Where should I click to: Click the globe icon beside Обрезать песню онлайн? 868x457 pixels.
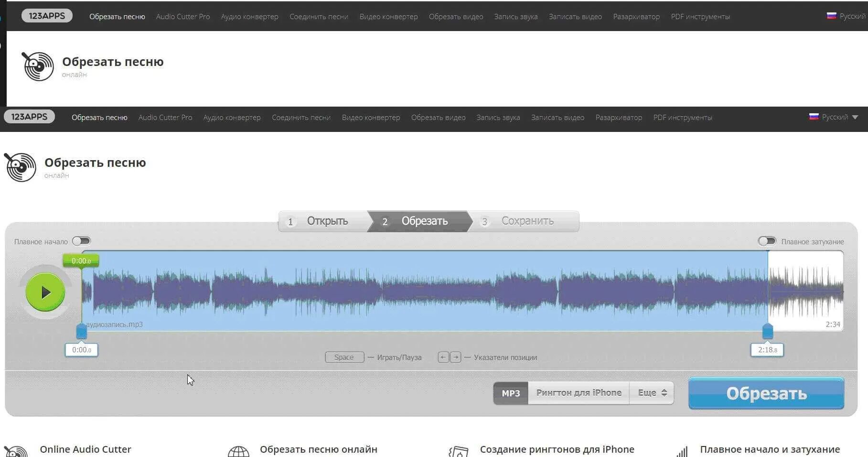tap(238, 452)
